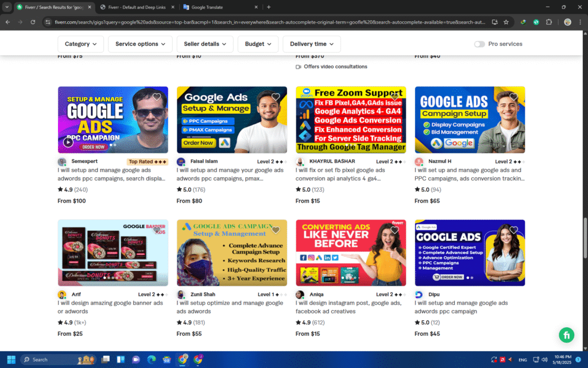Open taskbar volume icon

tap(544, 359)
